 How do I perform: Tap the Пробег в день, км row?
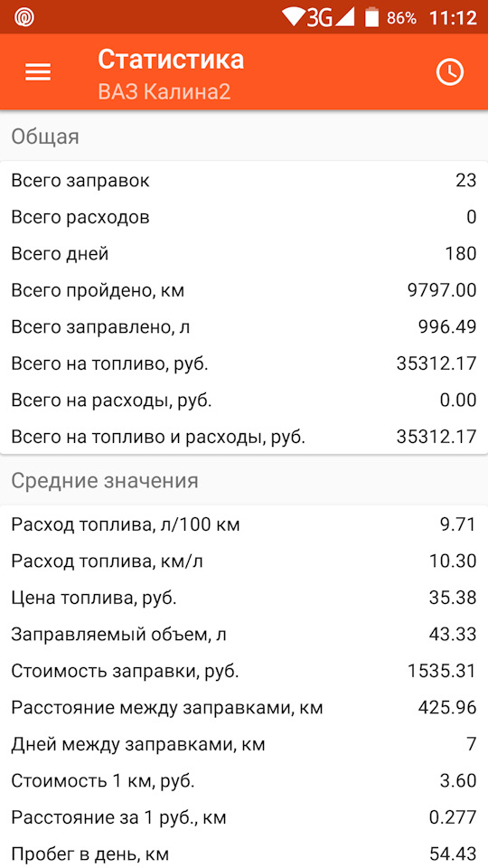(244, 853)
